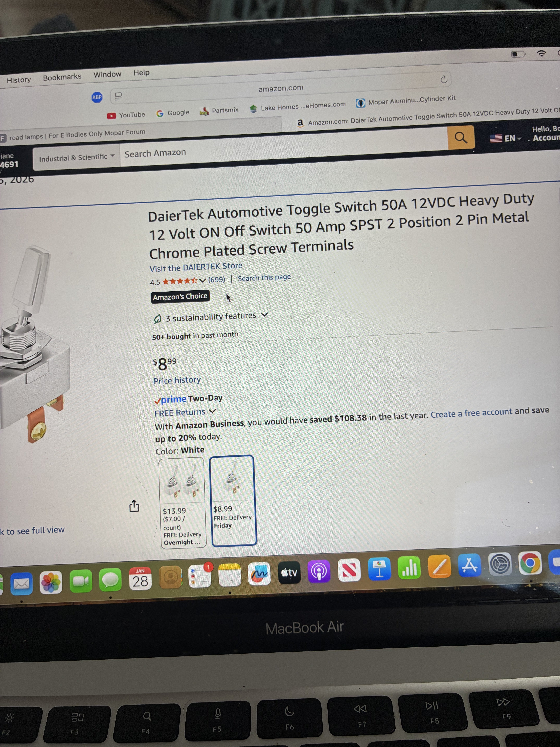
Task: Open the Window menu in the menu bar
Action: coord(107,74)
